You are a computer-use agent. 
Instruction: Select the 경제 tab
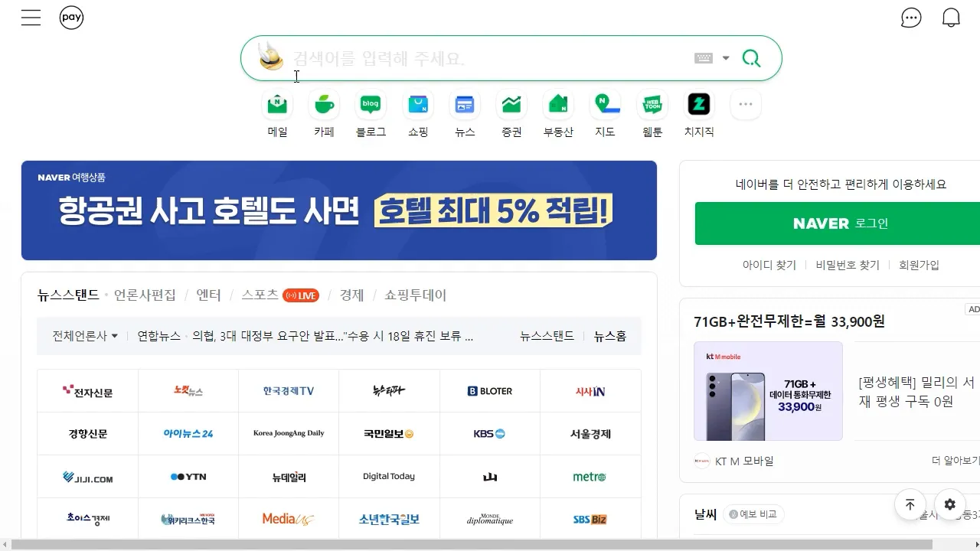pyautogui.click(x=352, y=295)
